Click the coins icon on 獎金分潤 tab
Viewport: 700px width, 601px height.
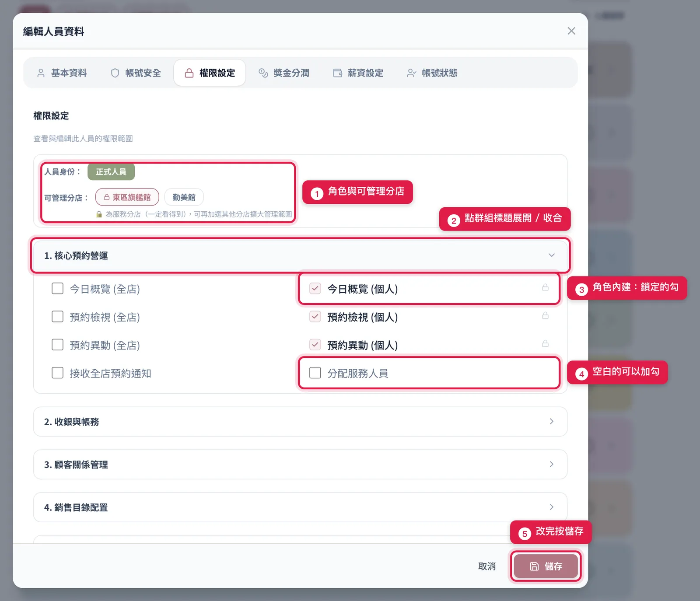(x=263, y=73)
